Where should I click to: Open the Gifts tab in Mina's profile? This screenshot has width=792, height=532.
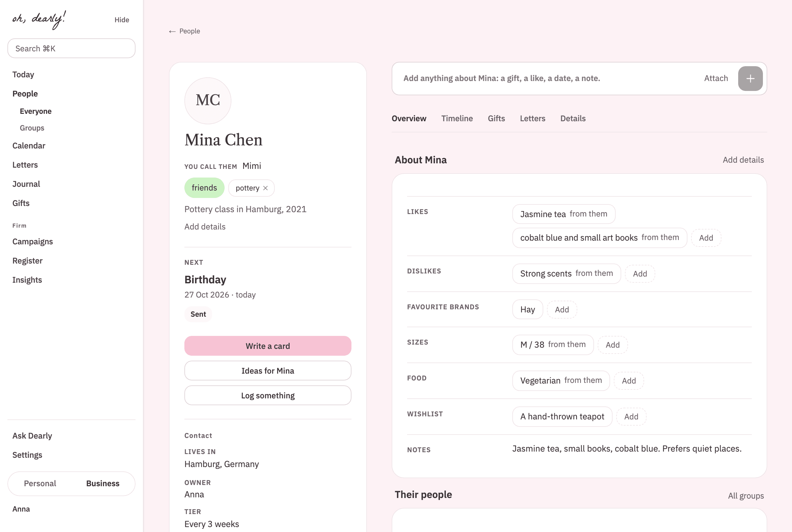[x=496, y=118]
